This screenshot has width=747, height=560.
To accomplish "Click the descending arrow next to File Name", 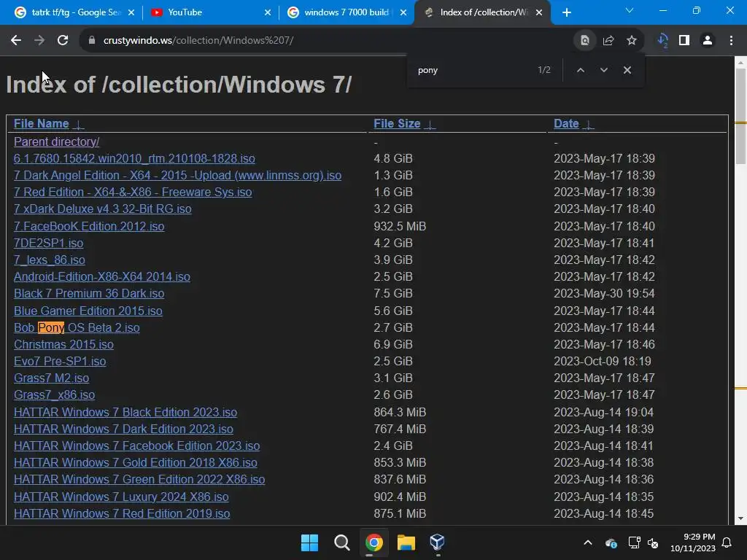I will [x=79, y=125].
